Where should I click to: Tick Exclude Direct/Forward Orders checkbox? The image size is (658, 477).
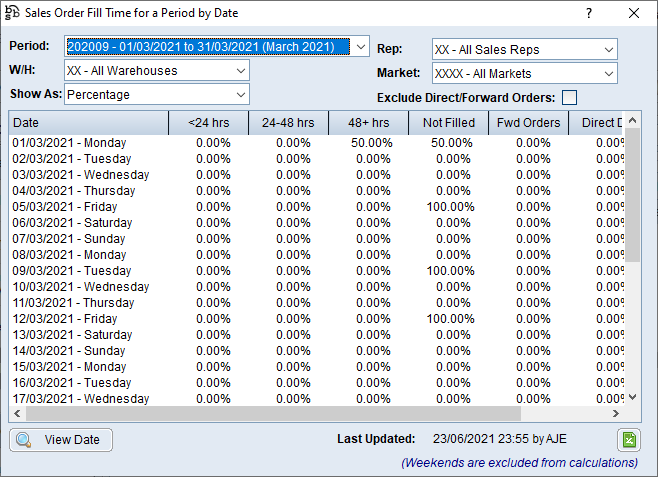pos(569,97)
